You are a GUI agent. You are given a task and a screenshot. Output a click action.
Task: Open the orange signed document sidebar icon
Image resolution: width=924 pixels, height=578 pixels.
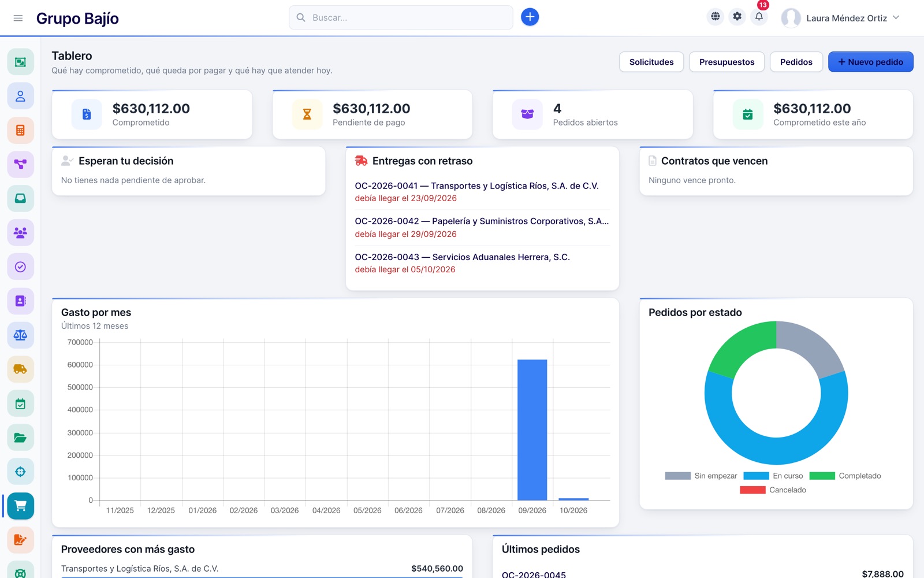click(x=20, y=540)
